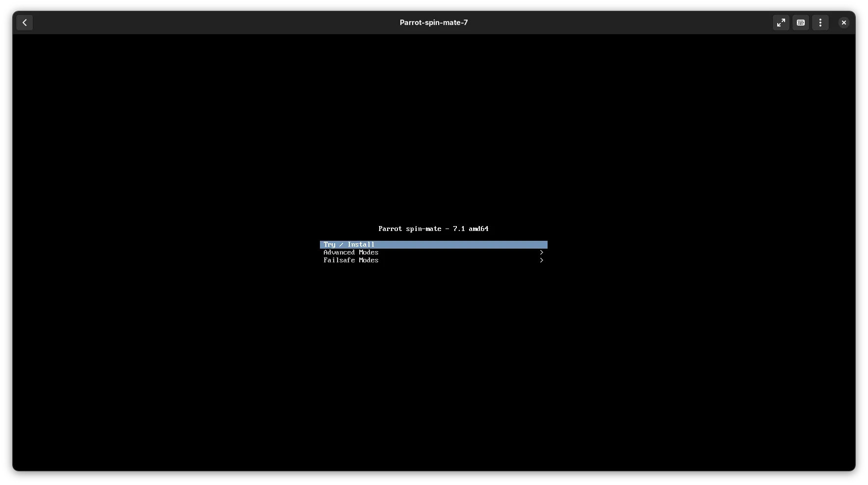Expand the Failsafe Modes submenu arrow
868x485 pixels.
541,260
